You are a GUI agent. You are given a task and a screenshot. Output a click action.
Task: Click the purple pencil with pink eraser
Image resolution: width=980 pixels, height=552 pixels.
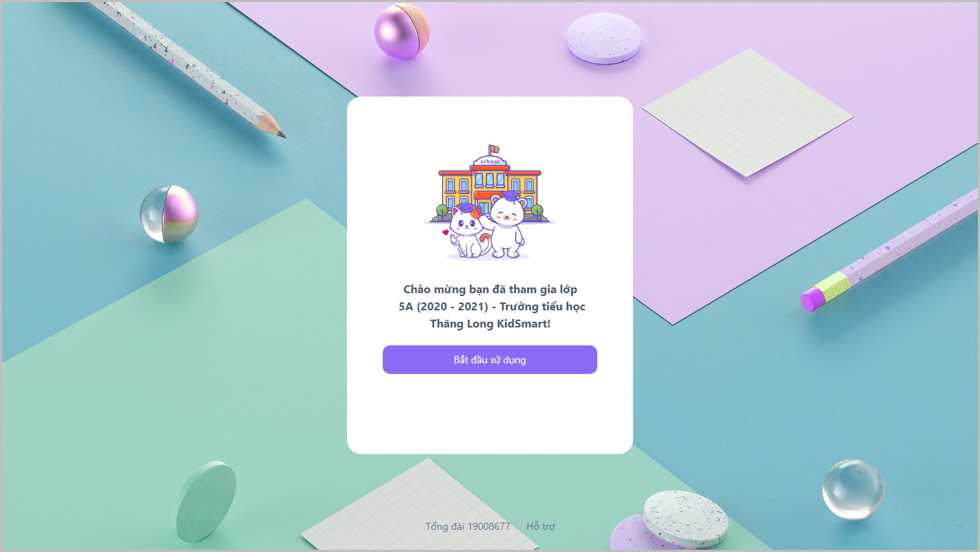tap(889, 250)
